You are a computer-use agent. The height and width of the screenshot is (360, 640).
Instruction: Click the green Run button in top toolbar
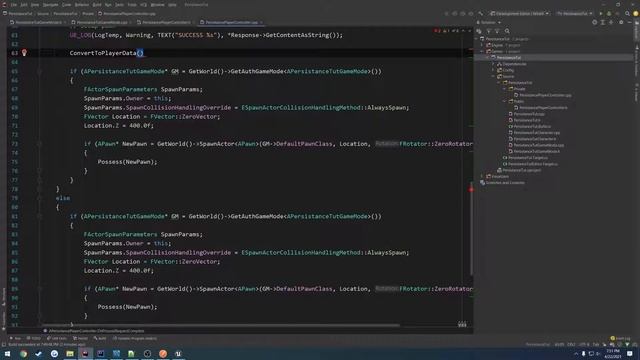600,13
